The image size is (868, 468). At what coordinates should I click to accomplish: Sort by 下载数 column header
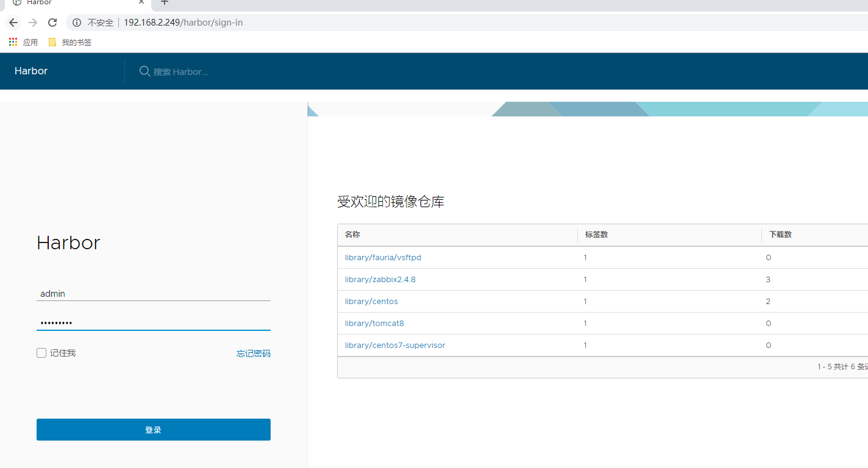[780, 235]
